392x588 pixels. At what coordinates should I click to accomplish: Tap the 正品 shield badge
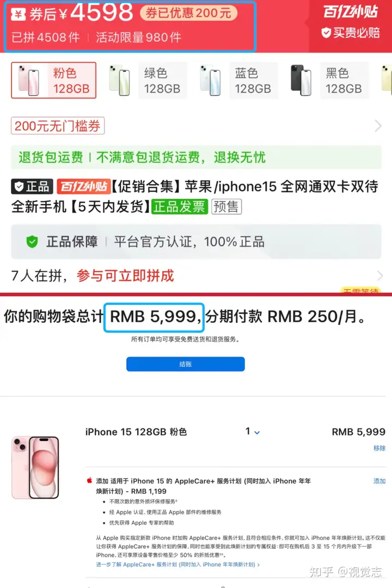click(32, 186)
